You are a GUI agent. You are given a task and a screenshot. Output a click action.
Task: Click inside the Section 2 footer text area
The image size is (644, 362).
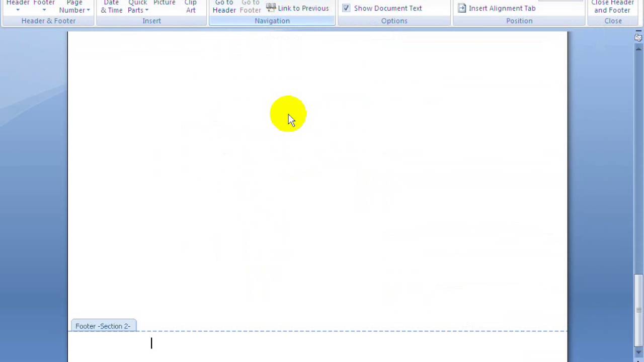pos(317,347)
